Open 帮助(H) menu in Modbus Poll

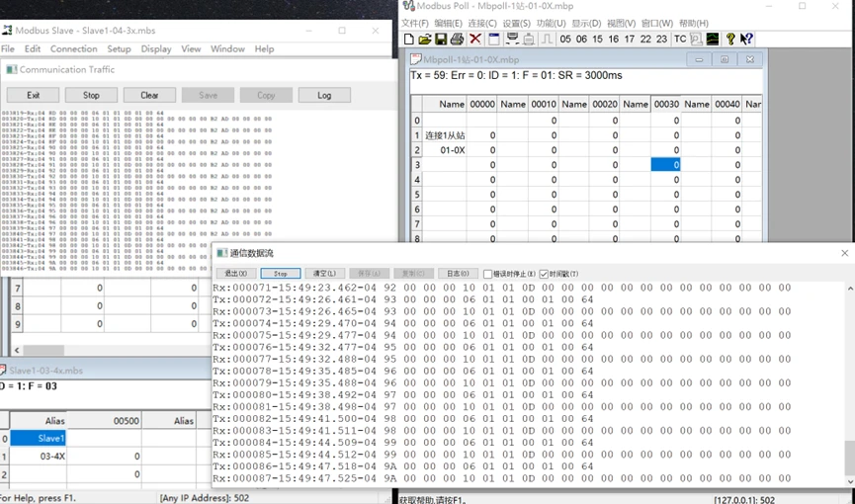click(x=694, y=24)
